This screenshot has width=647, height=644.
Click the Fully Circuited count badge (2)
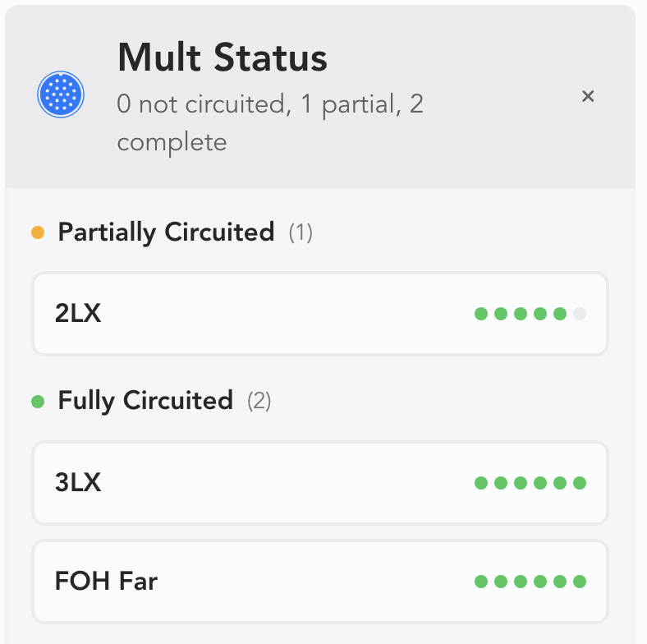(x=259, y=402)
